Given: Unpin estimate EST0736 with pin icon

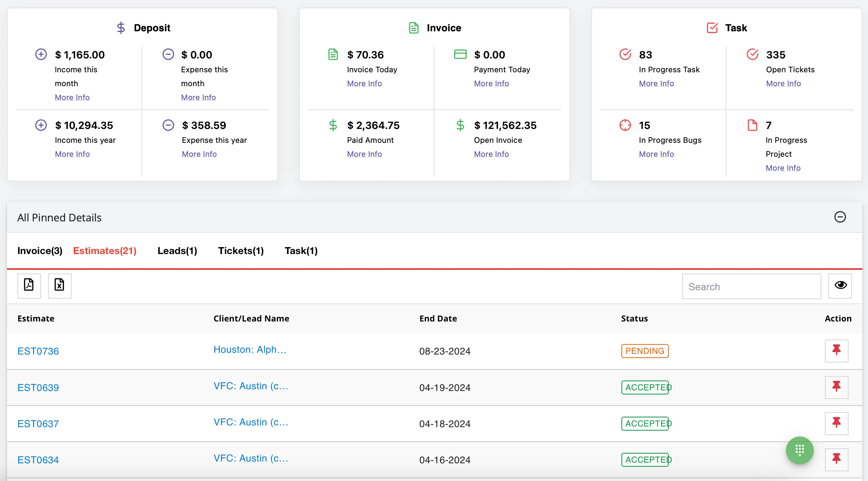Looking at the screenshot, I should click(x=836, y=351).
